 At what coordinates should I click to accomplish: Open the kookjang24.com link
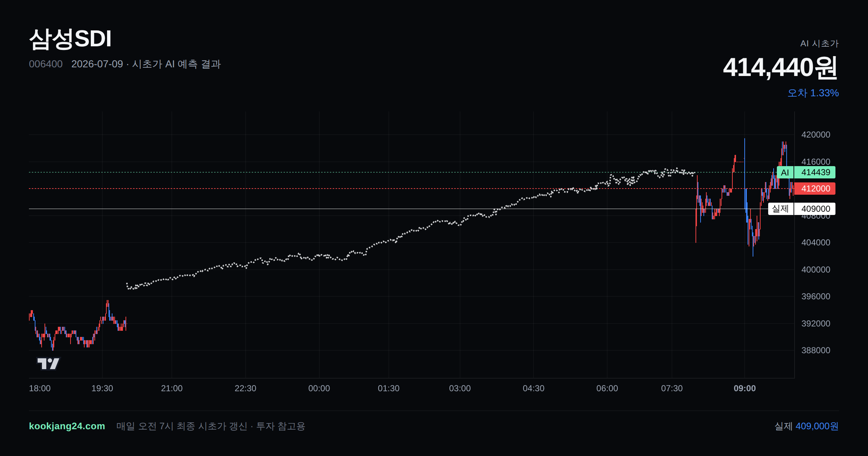pos(67,426)
